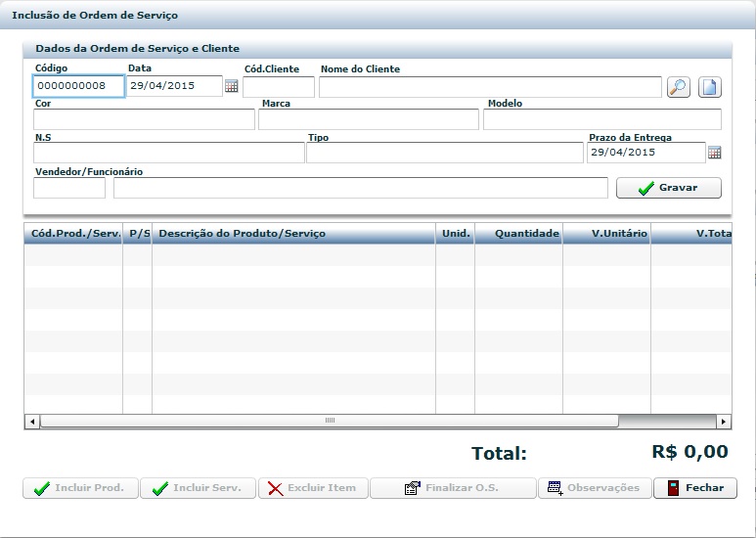Click the Fechar button
The height and width of the screenshot is (538, 756).
pos(695,488)
